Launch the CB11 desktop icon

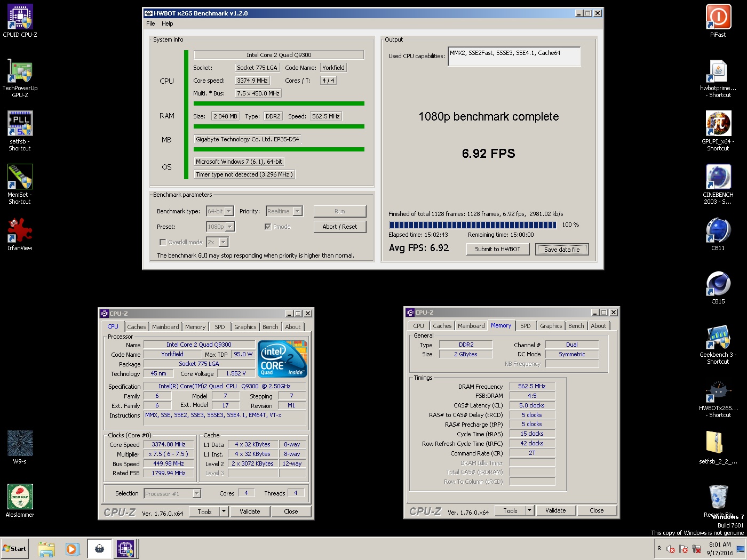point(718,234)
